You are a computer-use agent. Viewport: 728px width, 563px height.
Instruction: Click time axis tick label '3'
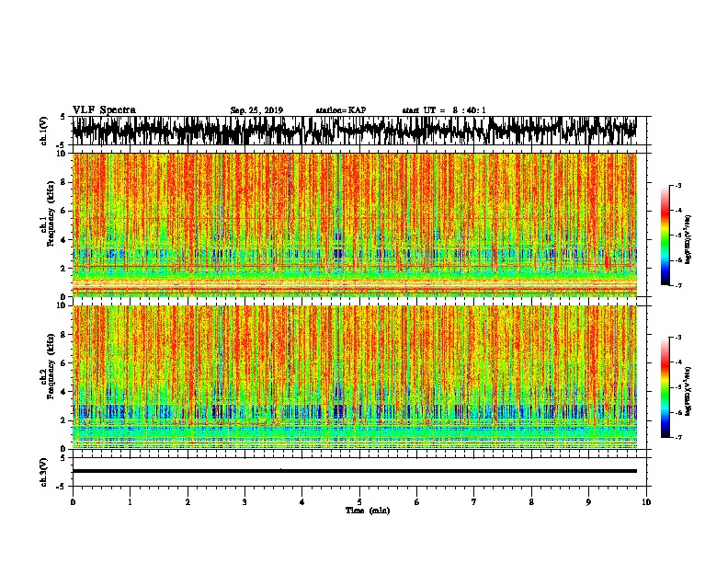point(245,502)
